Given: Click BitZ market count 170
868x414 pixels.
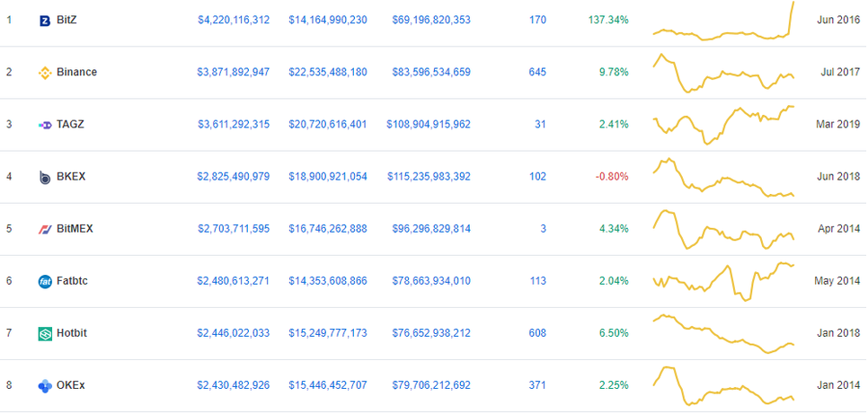Looking at the screenshot, I should (537, 20).
